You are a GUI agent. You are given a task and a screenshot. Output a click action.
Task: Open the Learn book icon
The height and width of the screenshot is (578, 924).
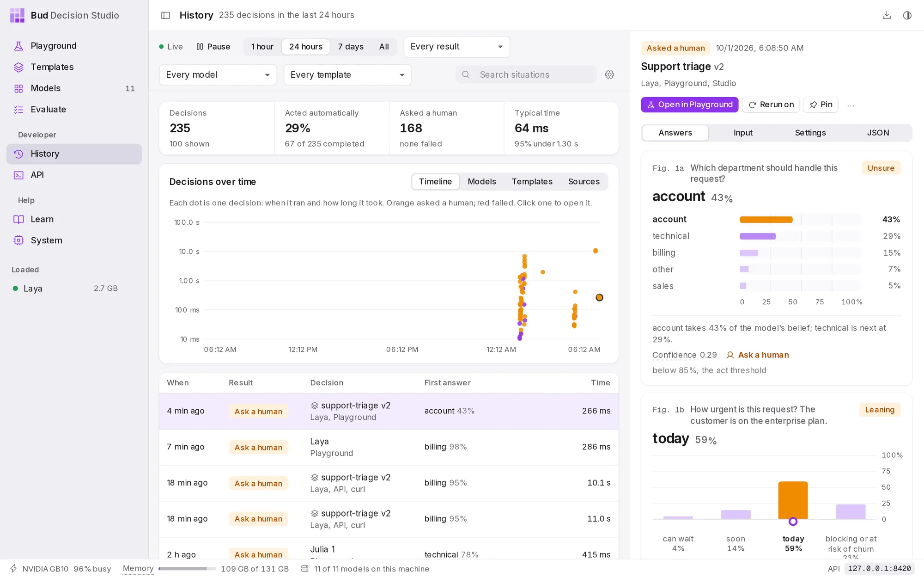click(x=18, y=220)
